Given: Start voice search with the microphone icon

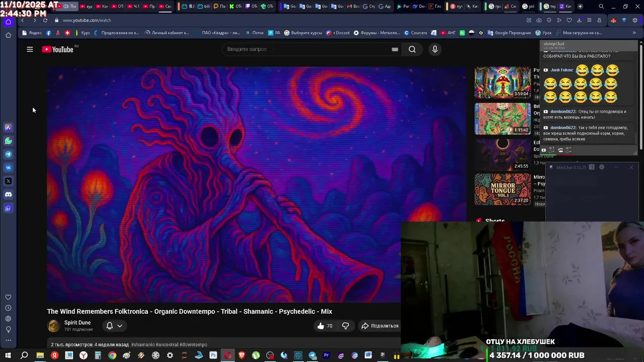Looking at the screenshot, I should (x=435, y=49).
